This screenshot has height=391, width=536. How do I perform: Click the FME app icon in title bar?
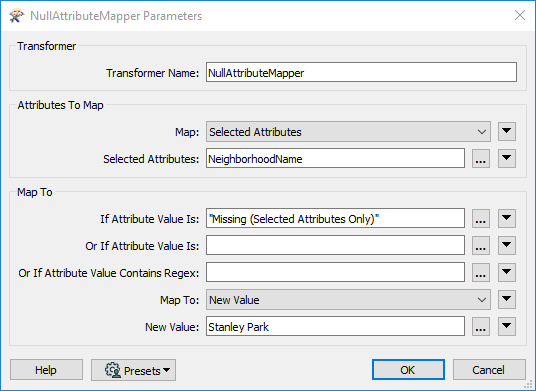coord(16,16)
